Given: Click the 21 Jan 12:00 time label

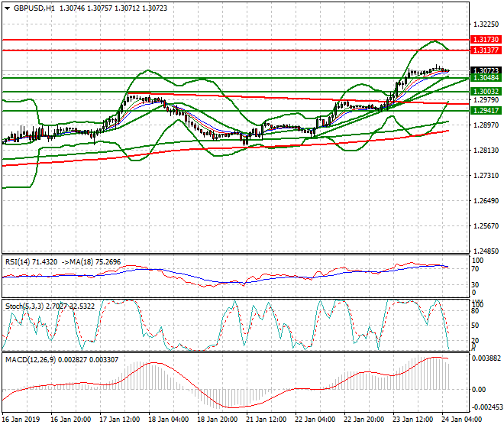Looking at the screenshot, I should [x=267, y=420].
